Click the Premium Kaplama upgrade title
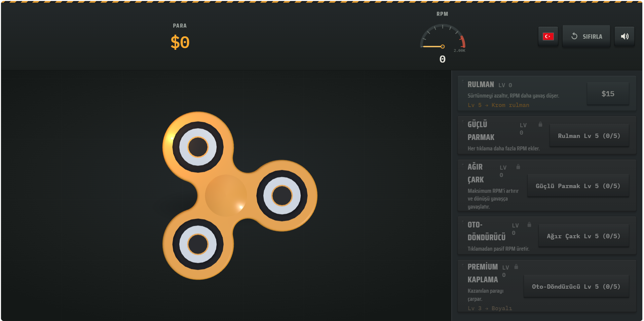 point(483,273)
